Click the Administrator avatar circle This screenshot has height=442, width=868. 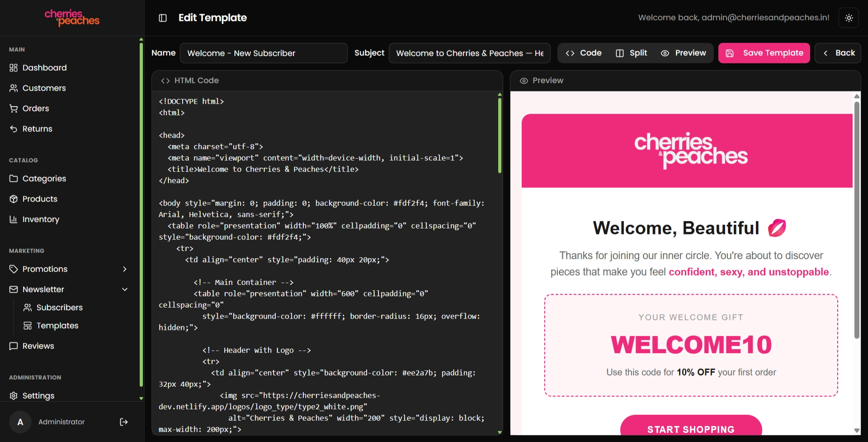(x=20, y=422)
